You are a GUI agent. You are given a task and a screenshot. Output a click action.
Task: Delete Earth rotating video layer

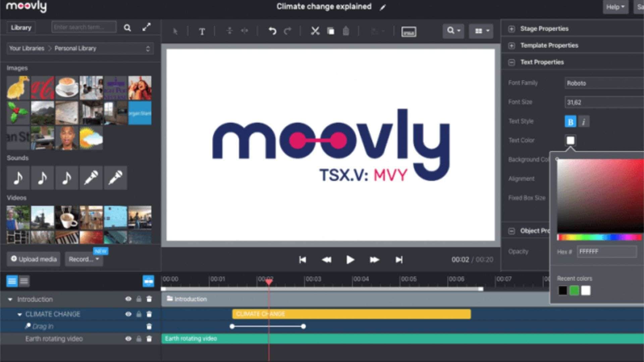click(149, 339)
